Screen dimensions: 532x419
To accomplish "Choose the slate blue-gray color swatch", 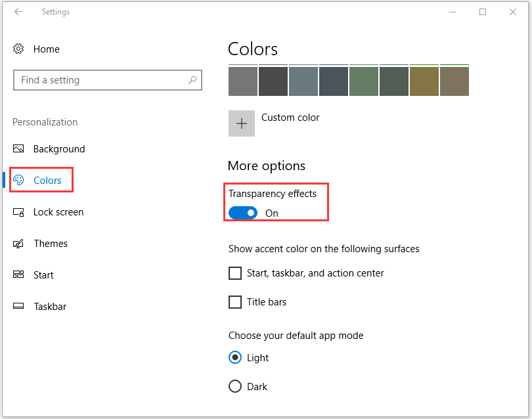I will (x=303, y=81).
